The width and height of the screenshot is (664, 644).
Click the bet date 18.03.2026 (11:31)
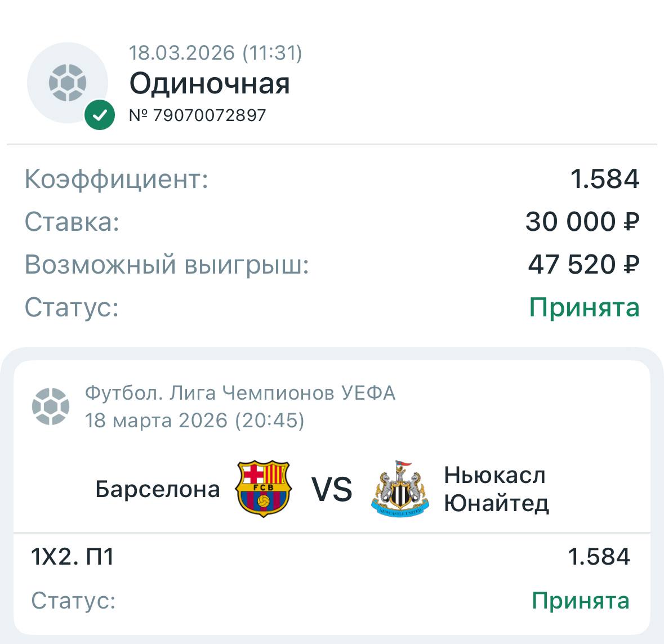coord(216,53)
